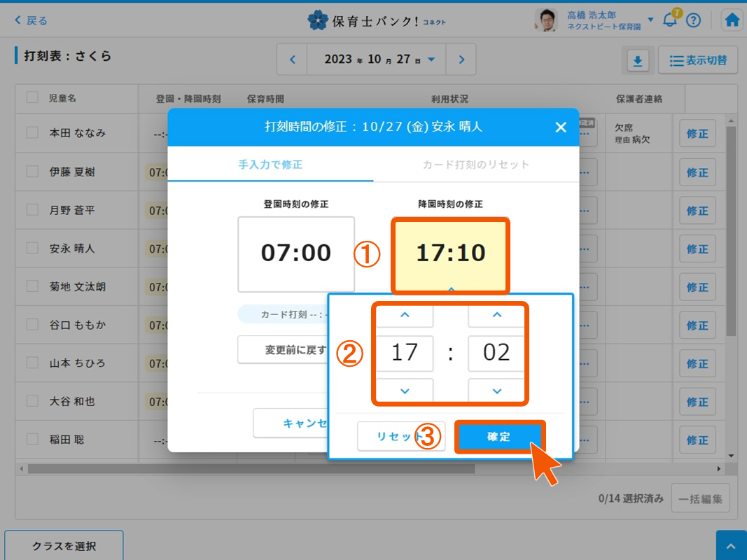Check the box for 山本 ちひろ
This screenshot has height=560, width=747.
32,363
